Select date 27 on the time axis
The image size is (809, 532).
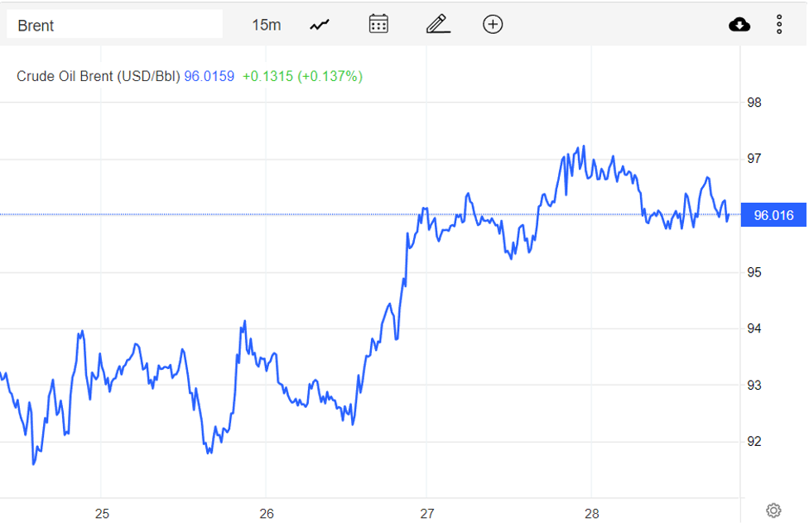tap(427, 513)
